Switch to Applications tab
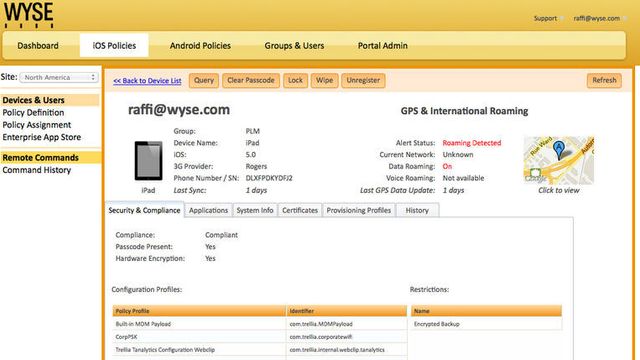 (x=208, y=210)
